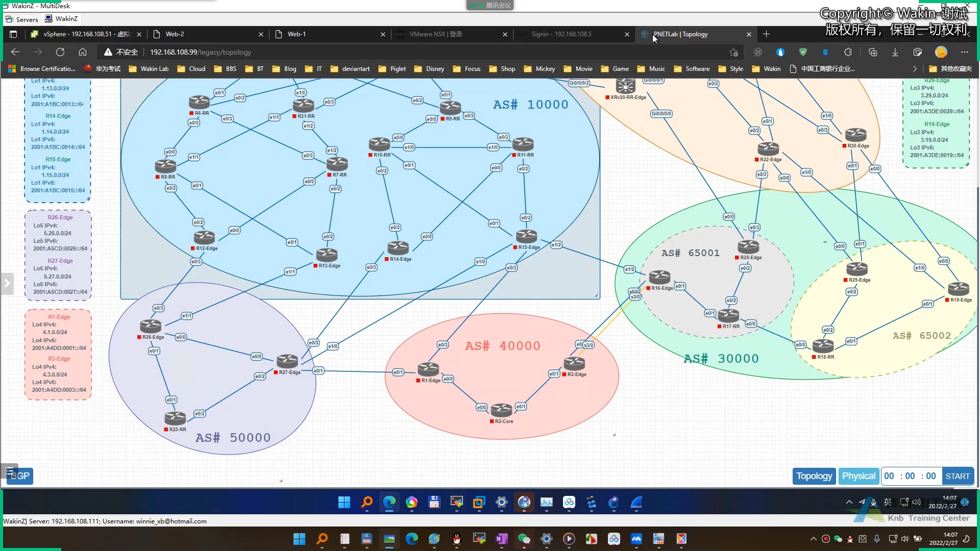This screenshot has height=551, width=980.
Task: Toggle the BGP label button
Action: pyautogui.click(x=19, y=476)
